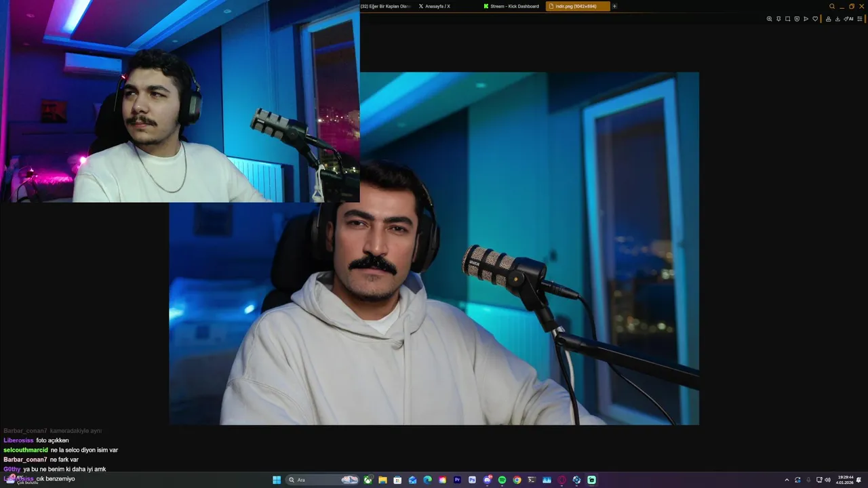Click the person-shaped icon in the browser toolbar
The image size is (868, 488).
point(829,19)
